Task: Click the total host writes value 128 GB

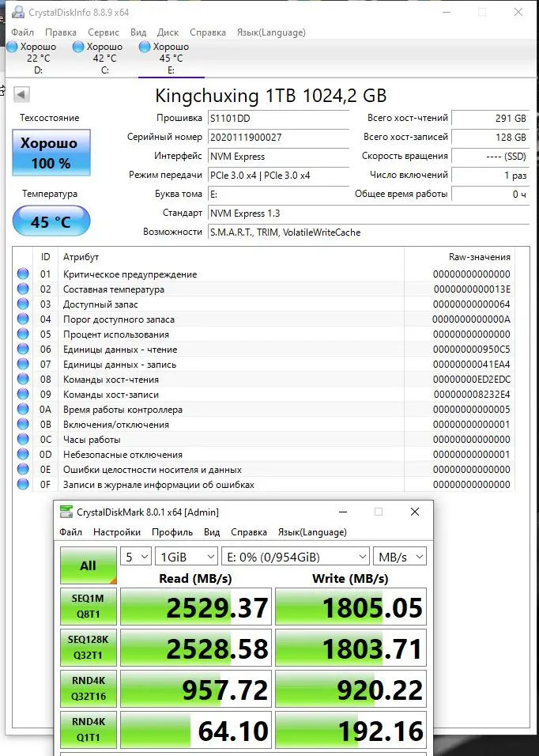Action: click(x=490, y=138)
